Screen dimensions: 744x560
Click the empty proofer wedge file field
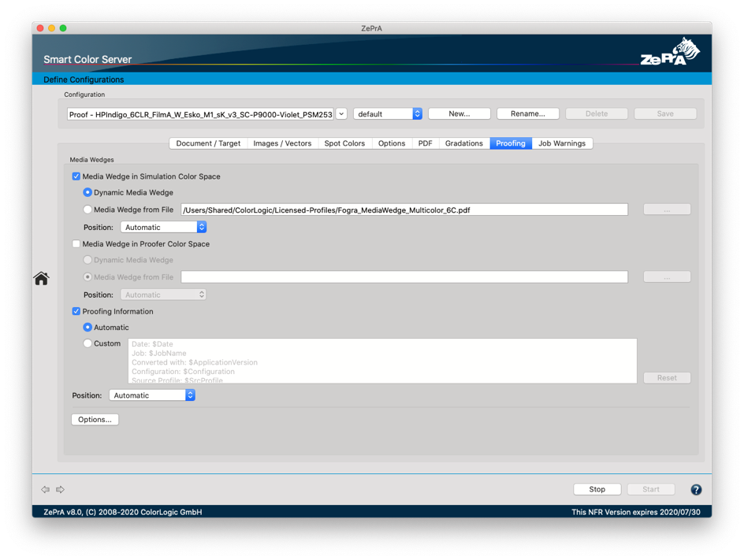coord(404,277)
